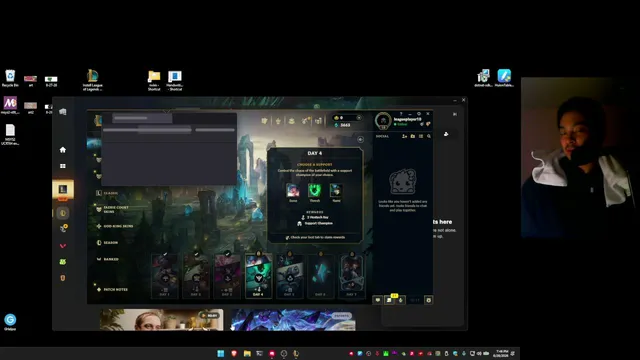Click check your loot tab message
This screenshot has height=360, width=640.
[x=315, y=237]
